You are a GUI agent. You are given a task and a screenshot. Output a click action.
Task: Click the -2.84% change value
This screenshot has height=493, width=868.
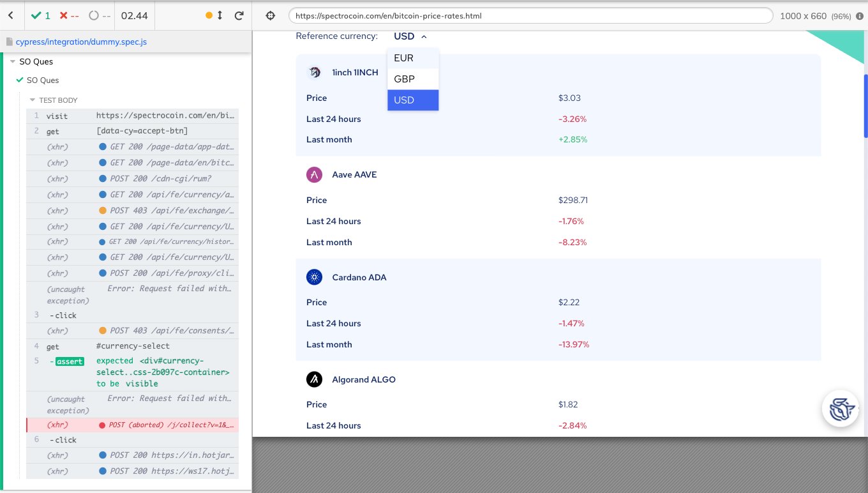point(572,425)
